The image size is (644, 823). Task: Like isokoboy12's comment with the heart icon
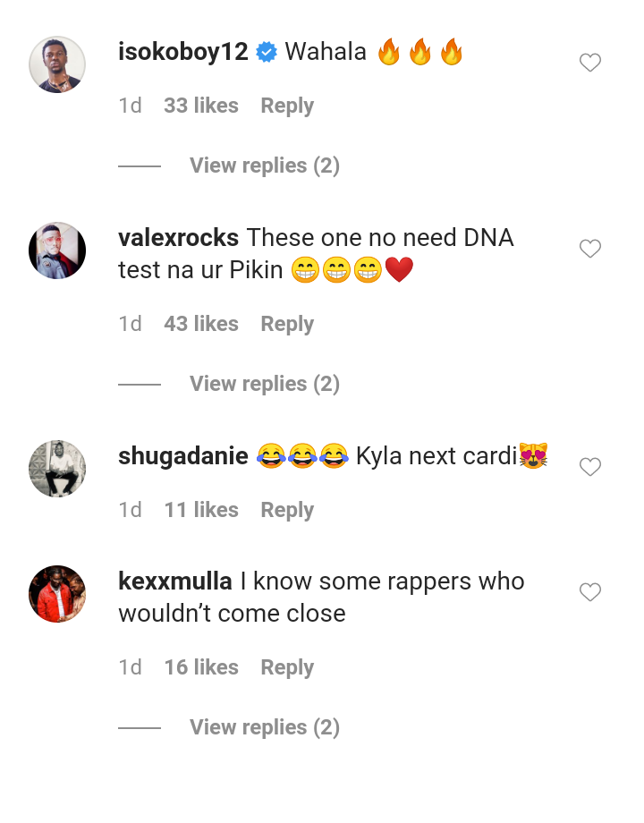click(589, 63)
